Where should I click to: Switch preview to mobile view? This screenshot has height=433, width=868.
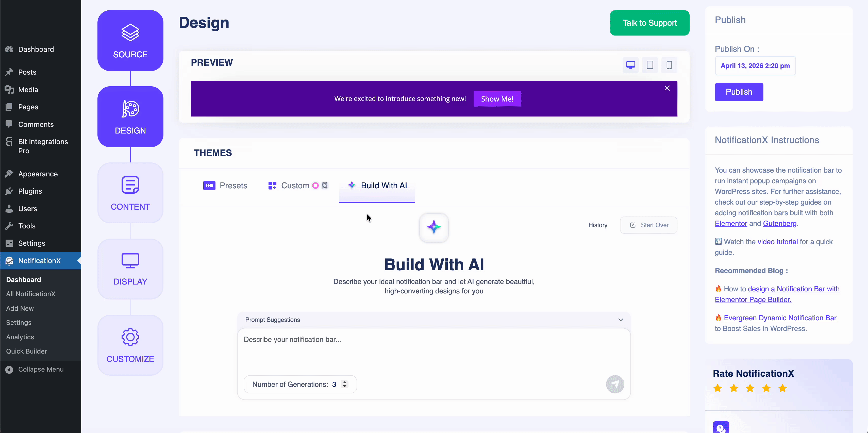tap(669, 65)
